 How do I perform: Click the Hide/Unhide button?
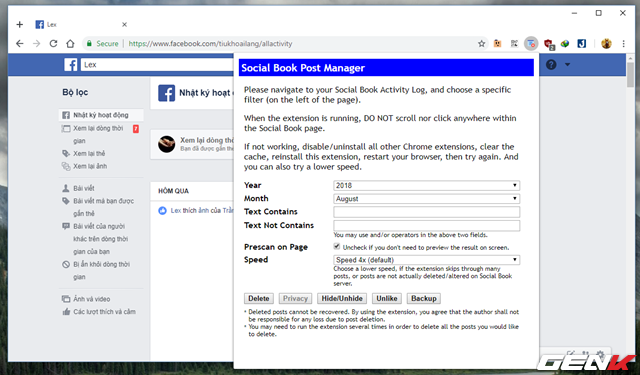[342, 298]
